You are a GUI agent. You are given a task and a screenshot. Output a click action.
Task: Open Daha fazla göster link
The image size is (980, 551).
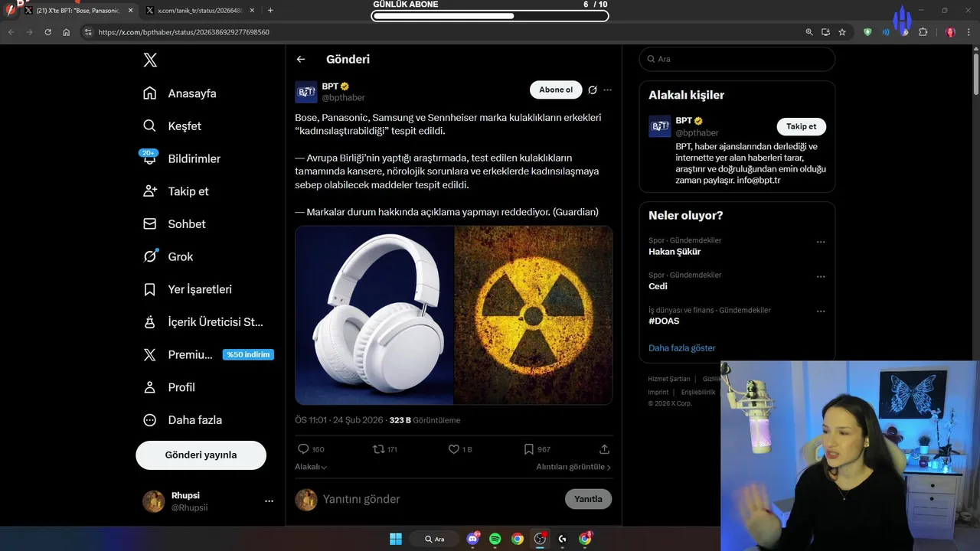[682, 348]
